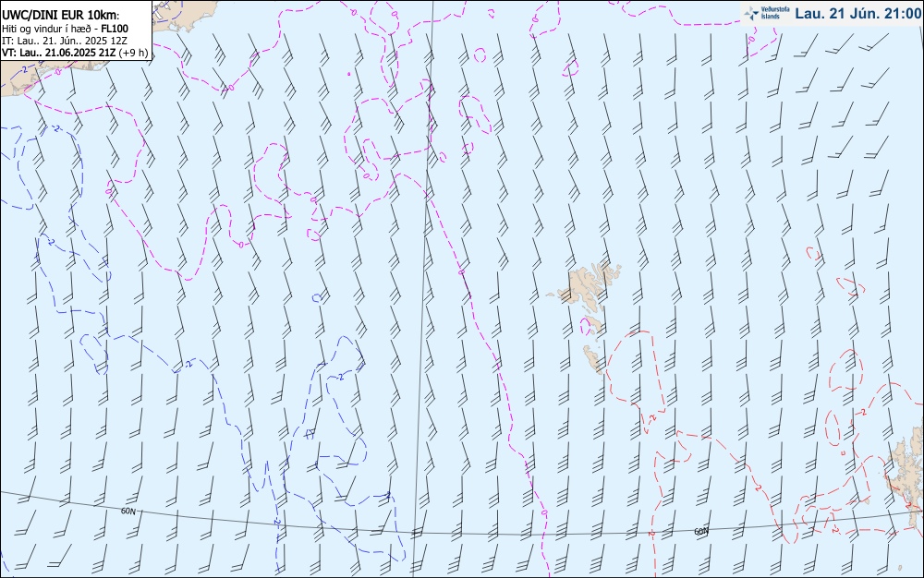Click the 60N latitude label near red contours

click(x=701, y=531)
